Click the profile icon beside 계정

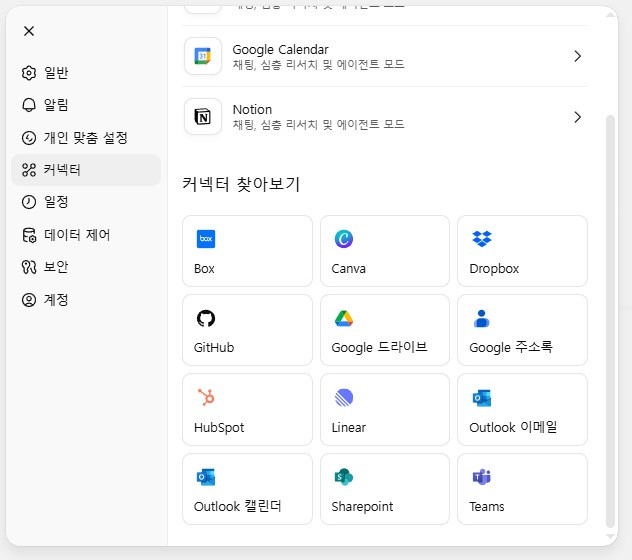click(x=29, y=300)
